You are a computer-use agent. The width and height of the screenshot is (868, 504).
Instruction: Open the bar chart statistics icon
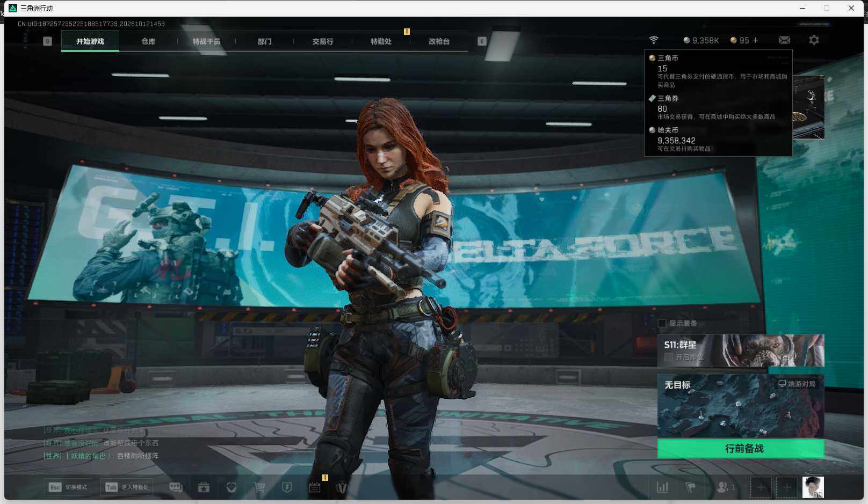[x=663, y=487]
